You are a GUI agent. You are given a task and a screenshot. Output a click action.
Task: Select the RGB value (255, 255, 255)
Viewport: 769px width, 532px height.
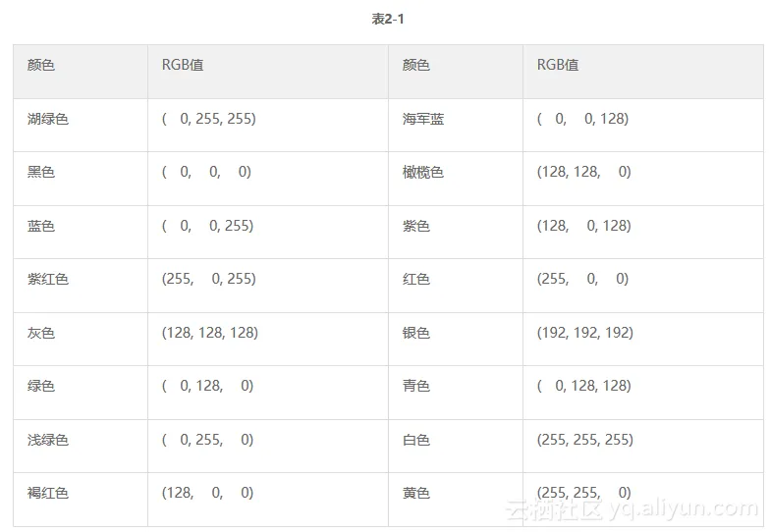click(584, 440)
